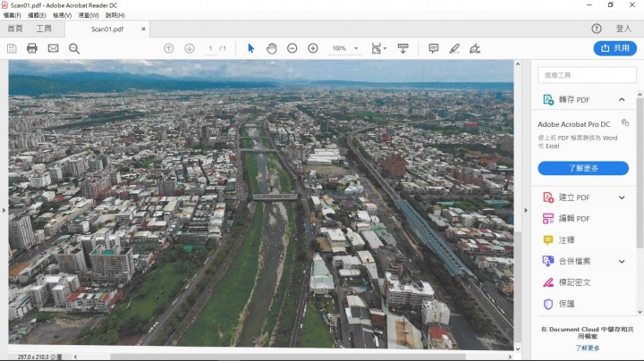Viewport: 644px width, 361px height.
Task: Click the Sign In link
Action: click(x=623, y=29)
